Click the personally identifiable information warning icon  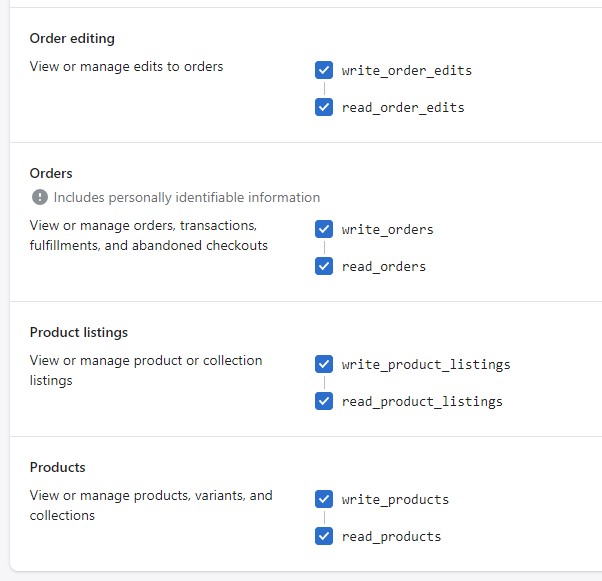[x=40, y=197]
